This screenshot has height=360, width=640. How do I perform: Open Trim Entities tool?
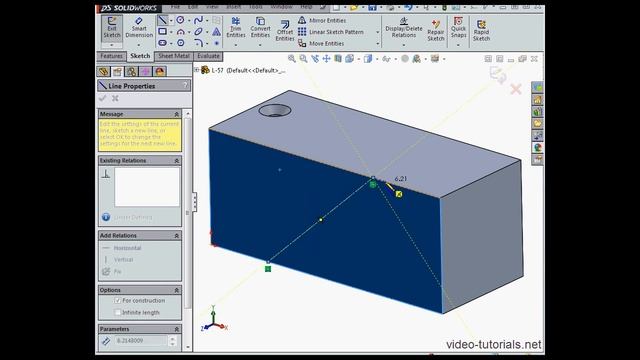click(x=236, y=28)
